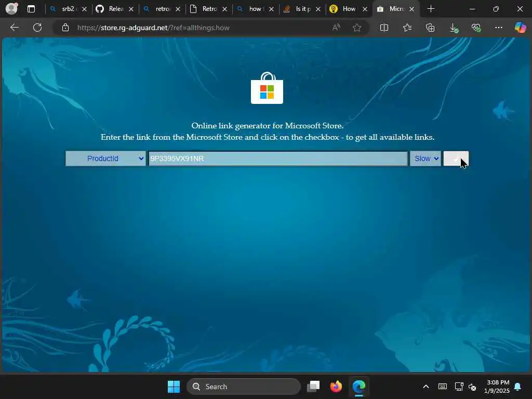532x399 pixels.
Task: Click the address bar URL
Action: coord(153,28)
